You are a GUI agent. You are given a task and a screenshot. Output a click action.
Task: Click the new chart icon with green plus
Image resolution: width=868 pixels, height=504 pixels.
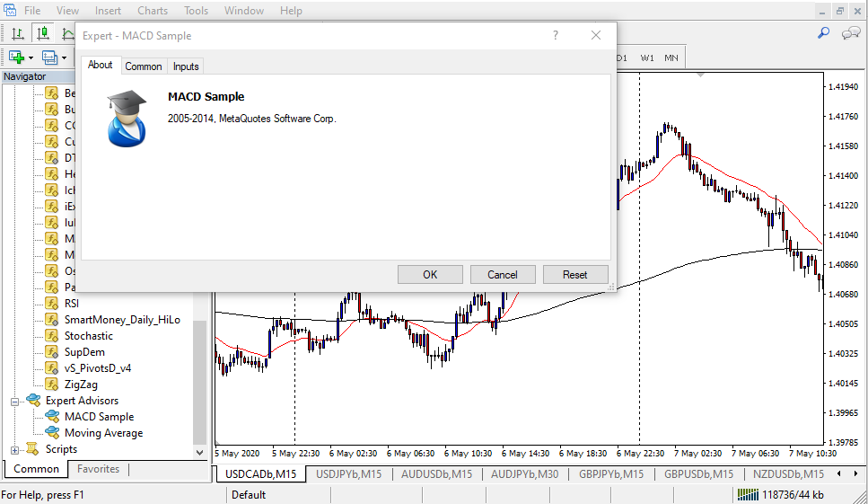(x=17, y=57)
